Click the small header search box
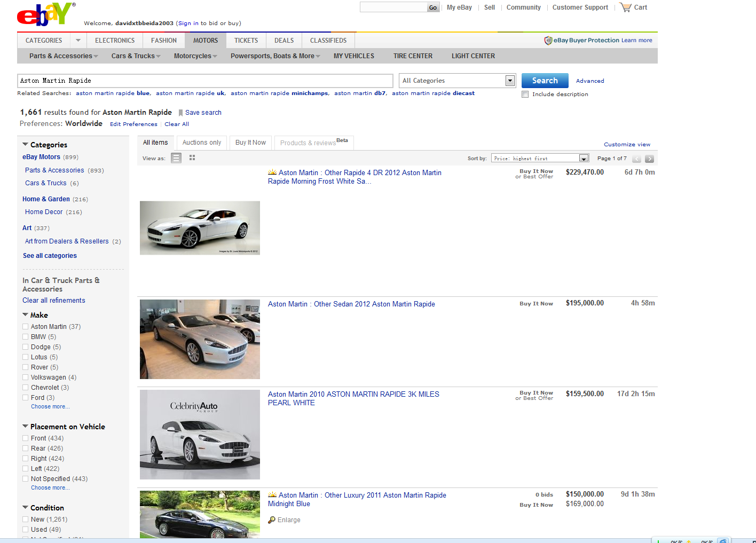 click(x=393, y=7)
